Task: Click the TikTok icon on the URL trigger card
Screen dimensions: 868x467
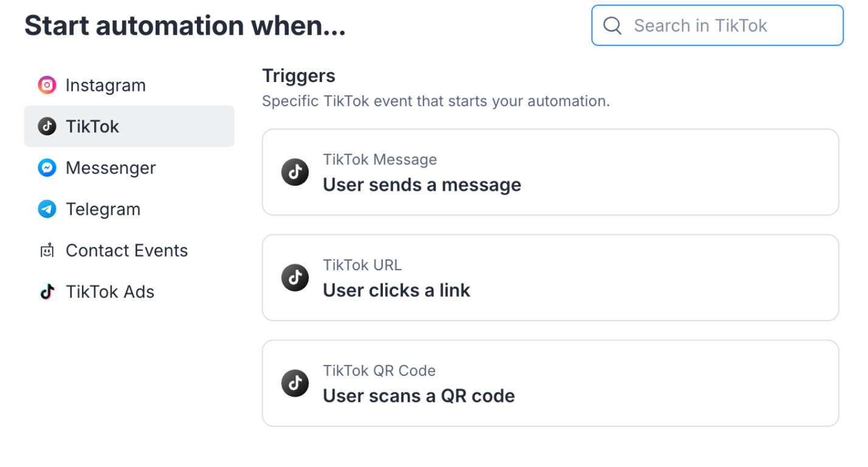Action: (x=295, y=278)
